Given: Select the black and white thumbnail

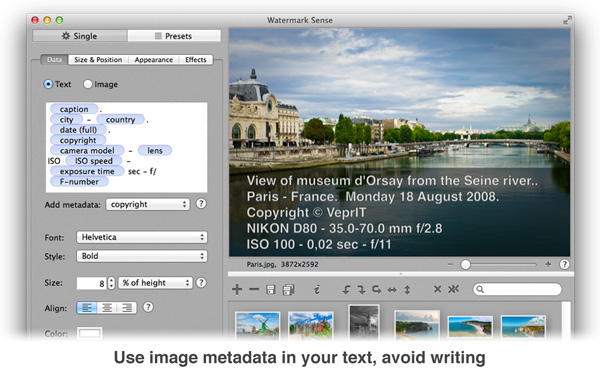Looking at the screenshot, I should [x=364, y=322].
